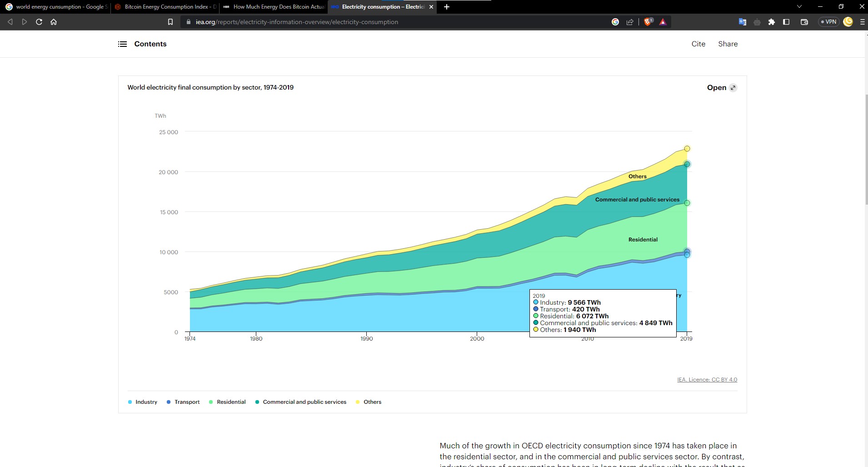This screenshot has height=467, width=868.
Task: Click the share page icon in address bar
Action: 630,22
